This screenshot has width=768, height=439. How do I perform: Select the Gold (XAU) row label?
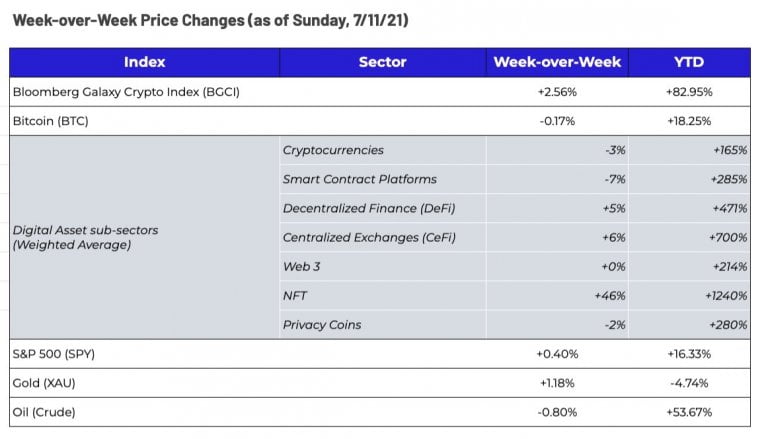44,383
